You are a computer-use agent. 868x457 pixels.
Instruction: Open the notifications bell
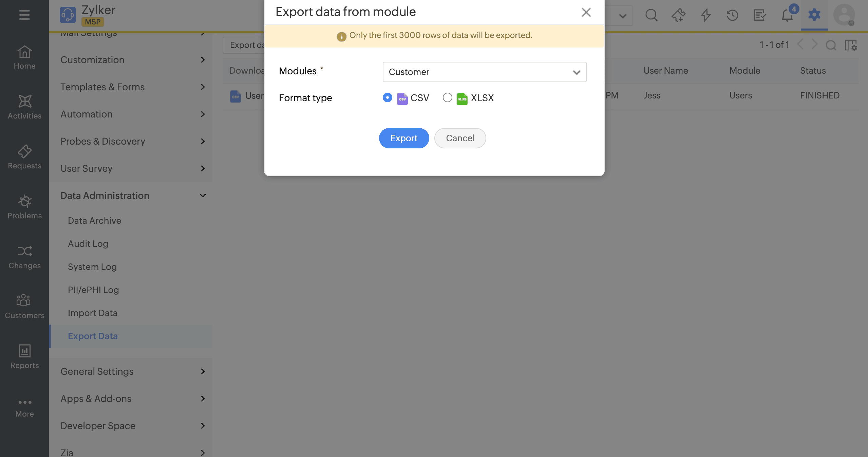pos(787,15)
